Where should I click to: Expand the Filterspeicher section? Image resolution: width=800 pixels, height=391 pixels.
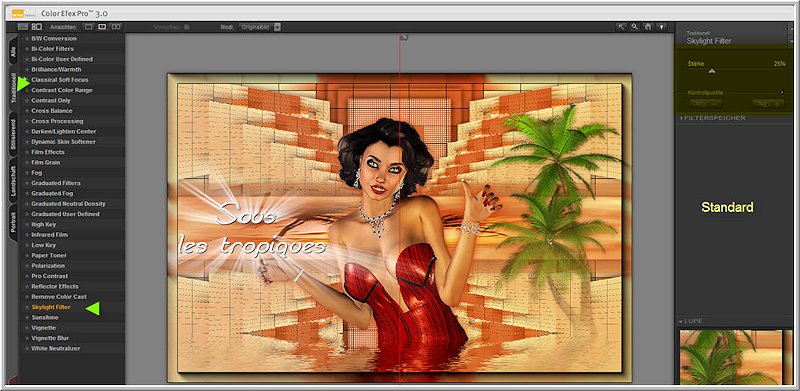713,118
